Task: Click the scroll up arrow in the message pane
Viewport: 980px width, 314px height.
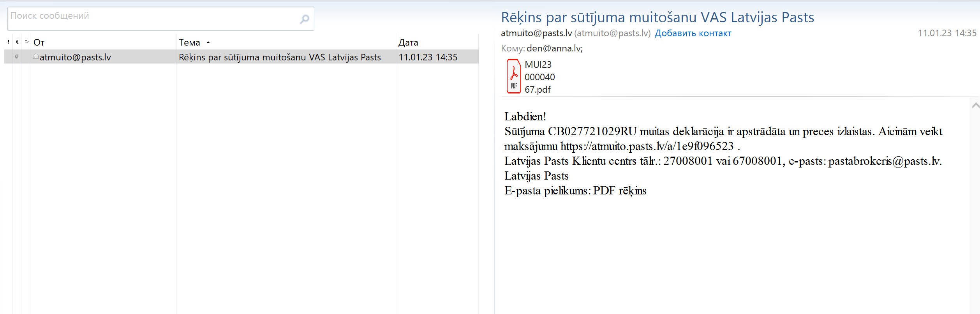Action: coord(976,105)
